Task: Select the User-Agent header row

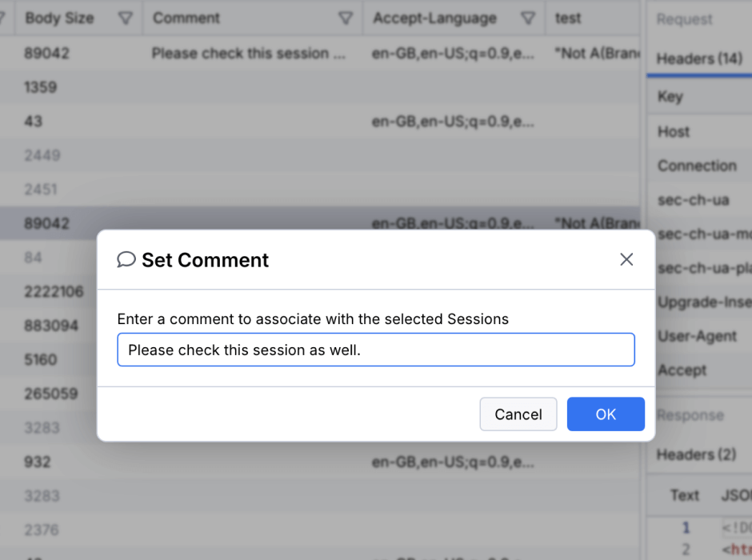Action: pos(699,336)
